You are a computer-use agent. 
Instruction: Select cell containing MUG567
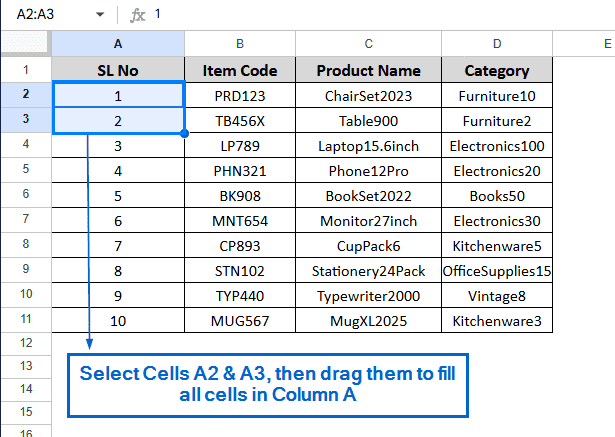point(239,321)
